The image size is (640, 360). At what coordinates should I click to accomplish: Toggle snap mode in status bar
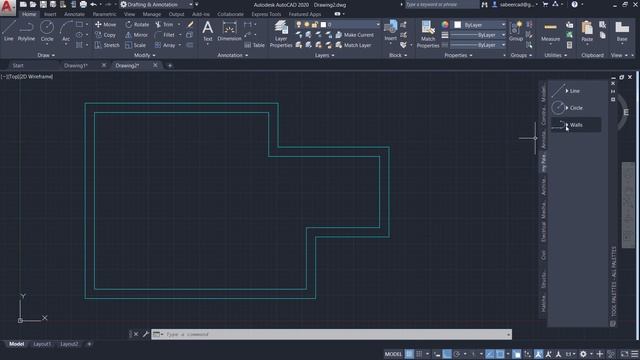[x=419, y=354]
